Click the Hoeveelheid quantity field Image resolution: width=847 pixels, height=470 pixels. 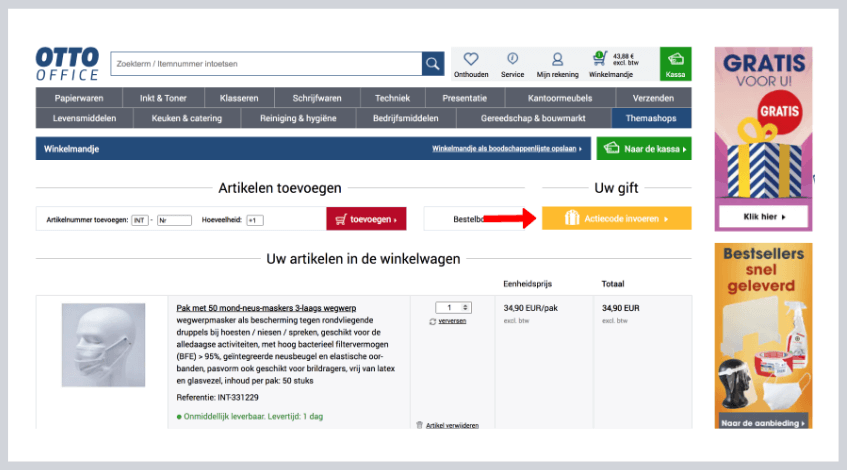click(254, 220)
